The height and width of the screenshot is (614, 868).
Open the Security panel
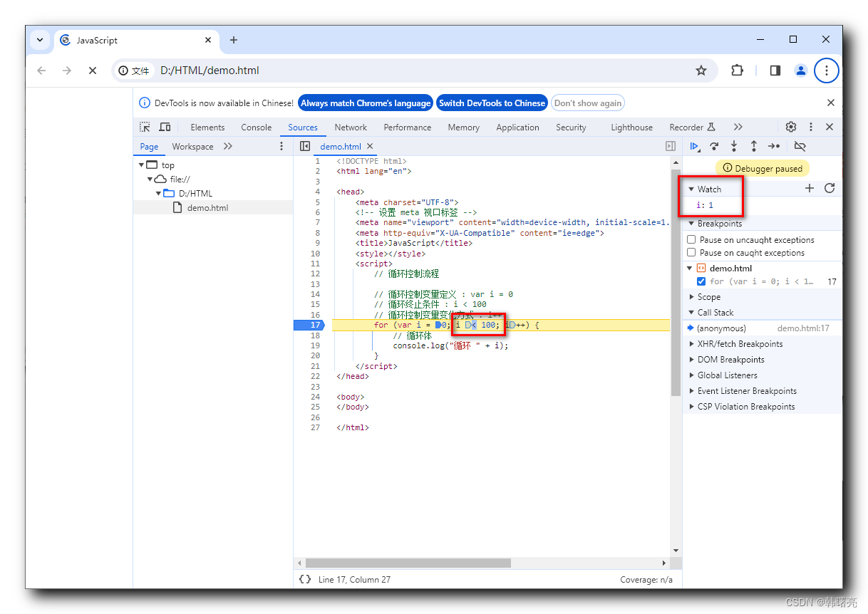pyautogui.click(x=571, y=128)
